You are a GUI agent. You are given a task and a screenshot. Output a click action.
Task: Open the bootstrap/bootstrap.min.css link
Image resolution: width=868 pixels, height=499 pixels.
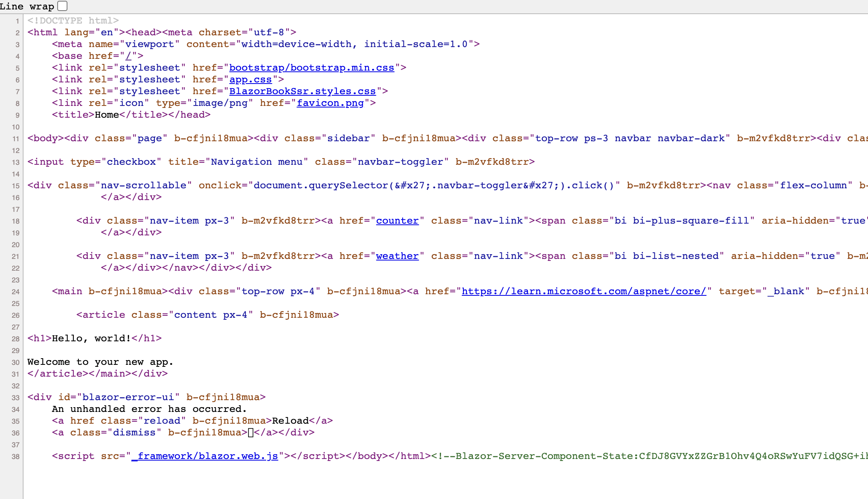point(311,68)
